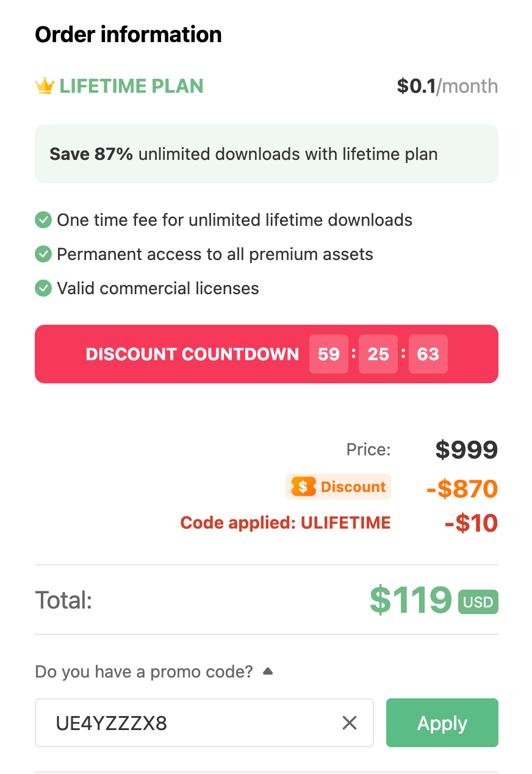Click the 63 countdown box
Image resolution: width=532 pixels, height=774 pixels.
pos(428,354)
